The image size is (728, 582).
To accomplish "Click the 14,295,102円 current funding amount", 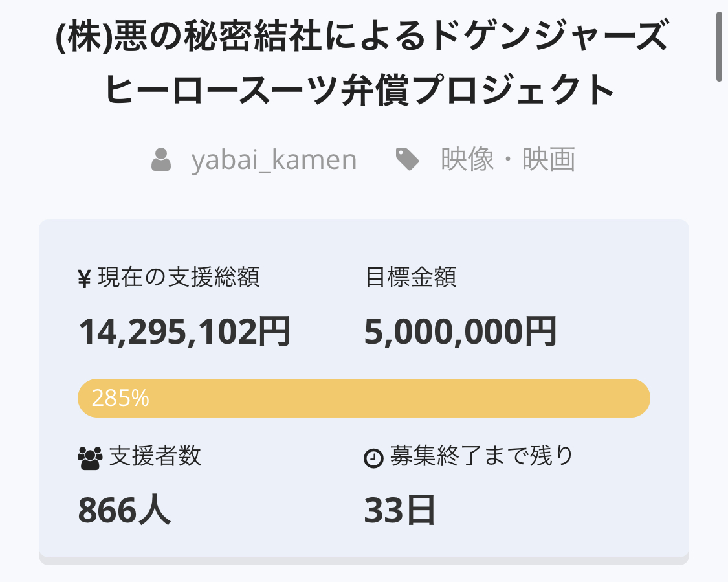I will point(184,332).
